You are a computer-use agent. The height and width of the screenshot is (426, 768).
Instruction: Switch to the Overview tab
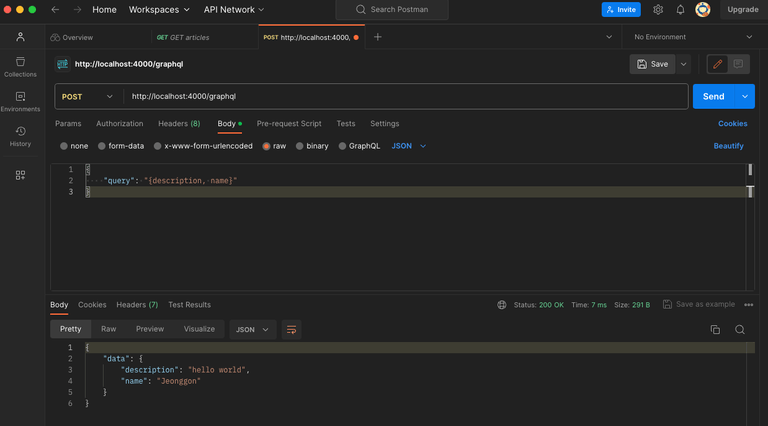click(72, 37)
